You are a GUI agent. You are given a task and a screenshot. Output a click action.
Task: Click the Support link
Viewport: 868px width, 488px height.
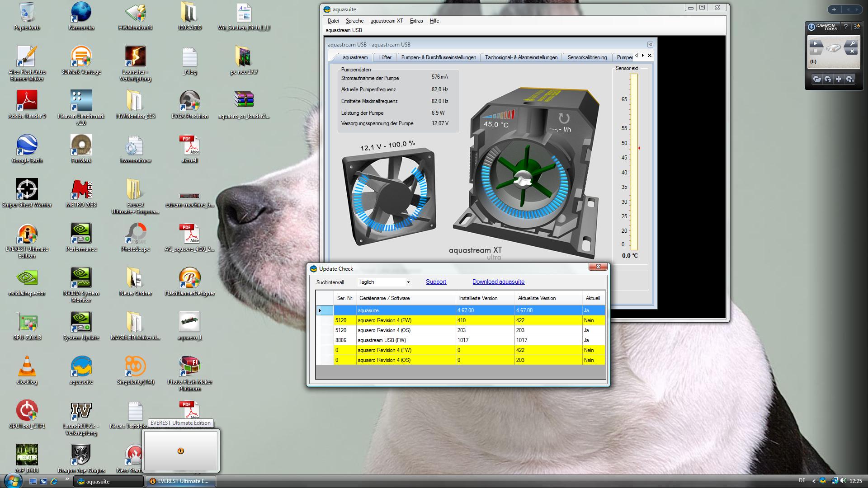click(436, 282)
